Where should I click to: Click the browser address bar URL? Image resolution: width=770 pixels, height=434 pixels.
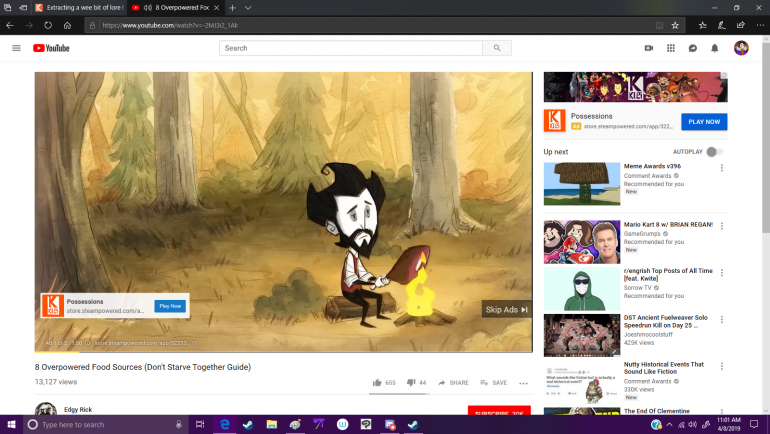pos(170,26)
